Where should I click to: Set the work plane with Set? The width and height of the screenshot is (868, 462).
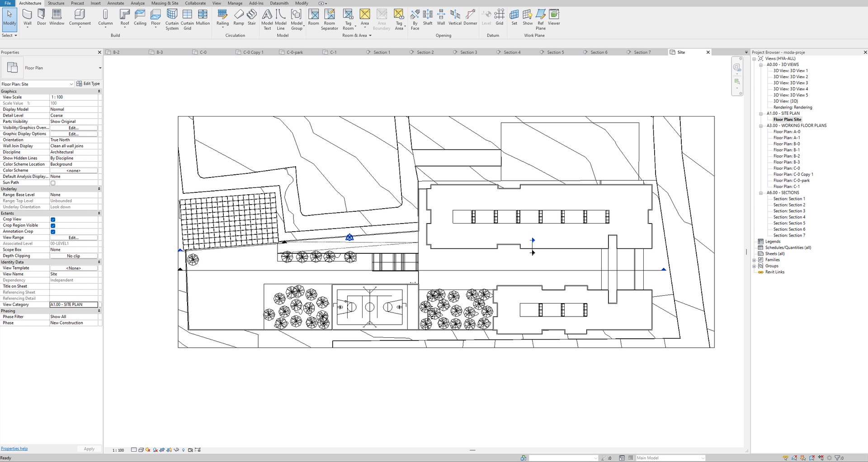(514, 17)
